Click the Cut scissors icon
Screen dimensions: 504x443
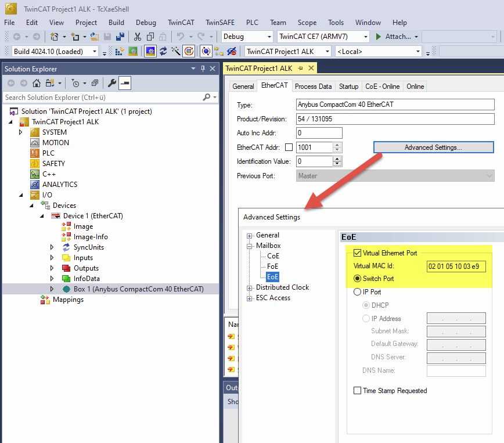point(138,37)
